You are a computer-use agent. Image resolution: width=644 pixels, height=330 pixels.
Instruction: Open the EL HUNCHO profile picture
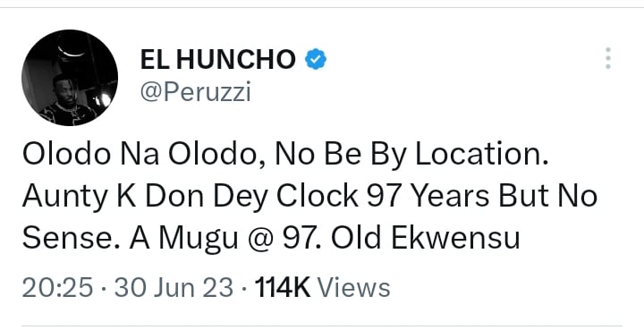pos(70,78)
